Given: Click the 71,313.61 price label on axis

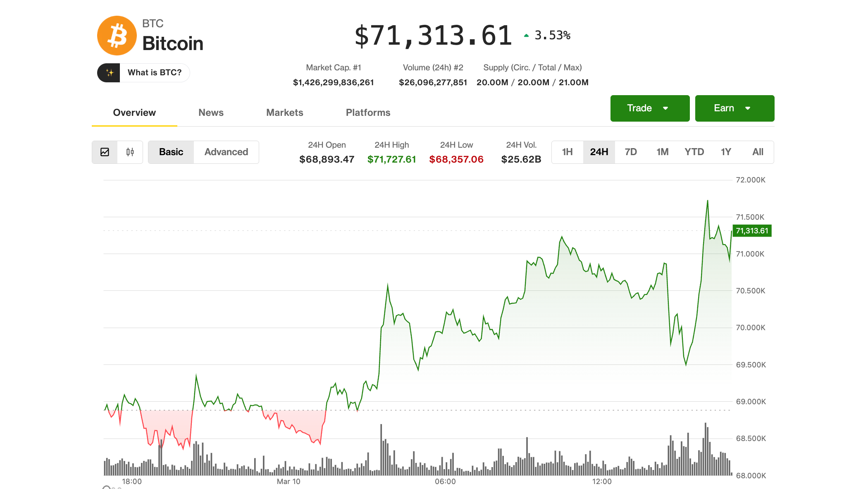Looking at the screenshot, I should (752, 231).
